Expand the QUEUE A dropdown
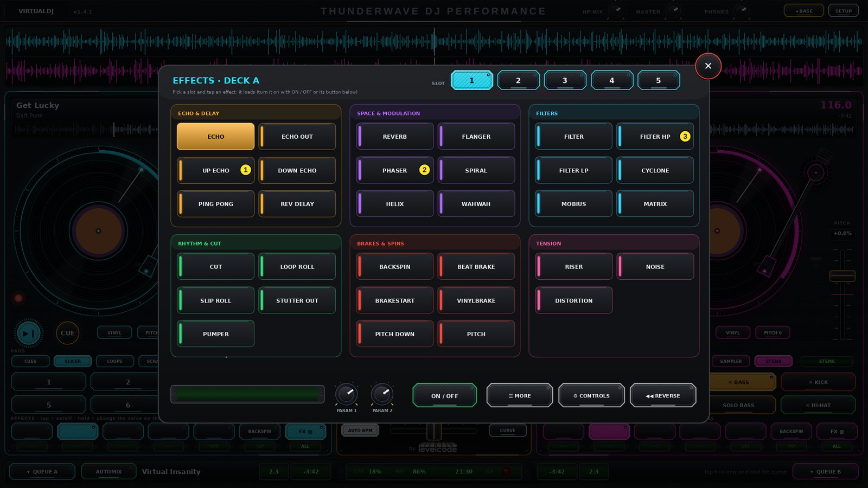Image resolution: width=868 pixels, height=488 pixels. click(x=42, y=471)
